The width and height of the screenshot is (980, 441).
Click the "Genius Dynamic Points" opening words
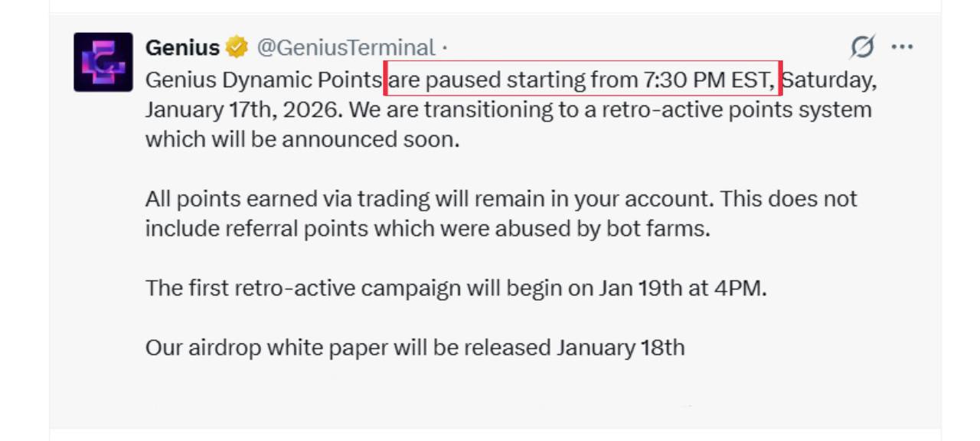(x=263, y=80)
